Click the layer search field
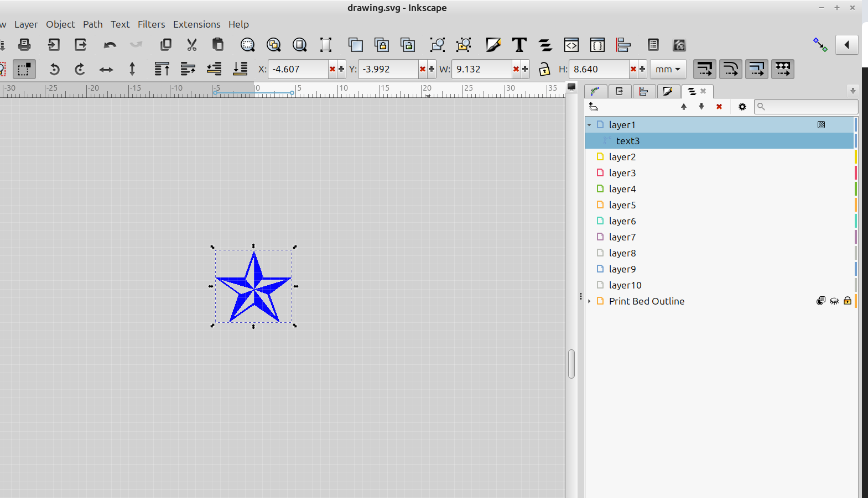The height and width of the screenshot is (498, 868). coord(808,107)
